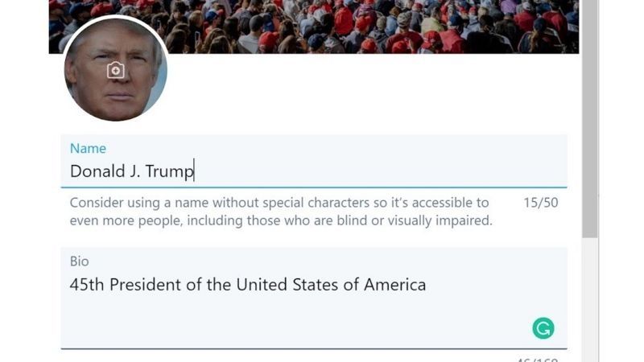Click the vertical scrollbar thumb

pyautogui.click(x=590, y=121)
